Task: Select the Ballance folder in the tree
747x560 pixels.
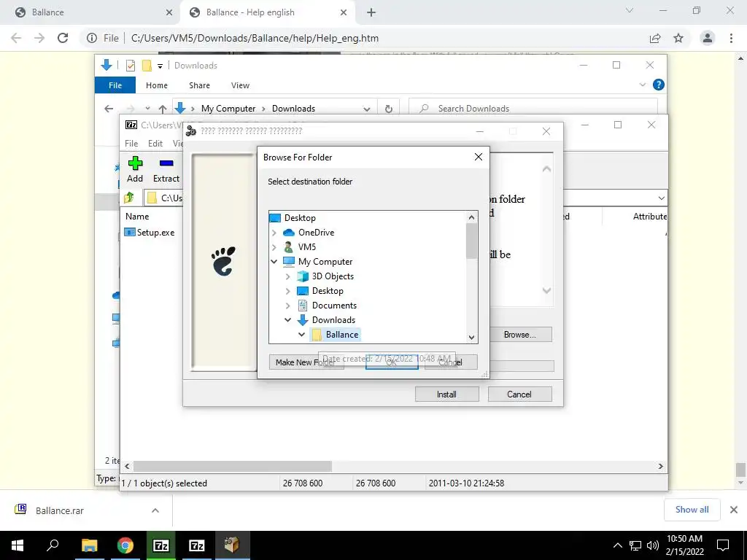Action: pos(336,335)
